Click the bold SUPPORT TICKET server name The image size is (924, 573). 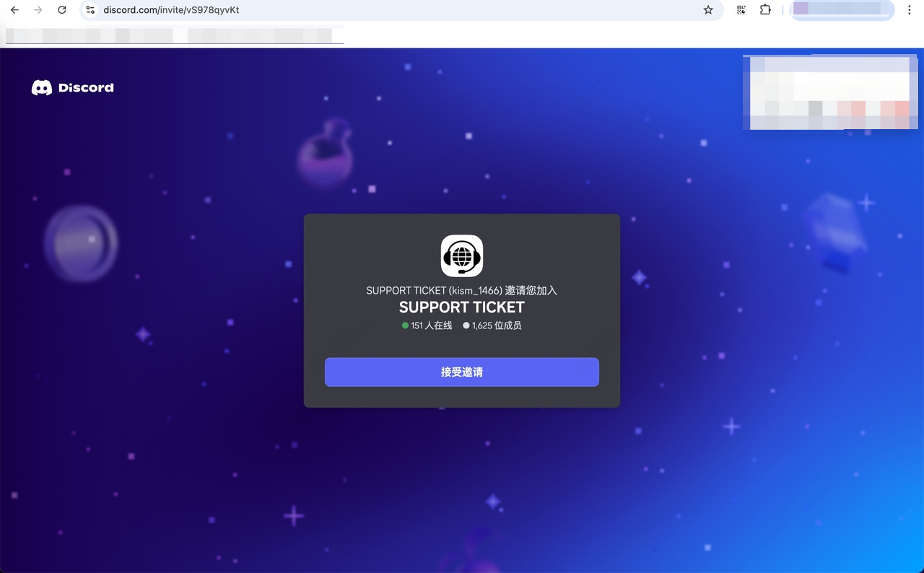click(x=462, y=307)
